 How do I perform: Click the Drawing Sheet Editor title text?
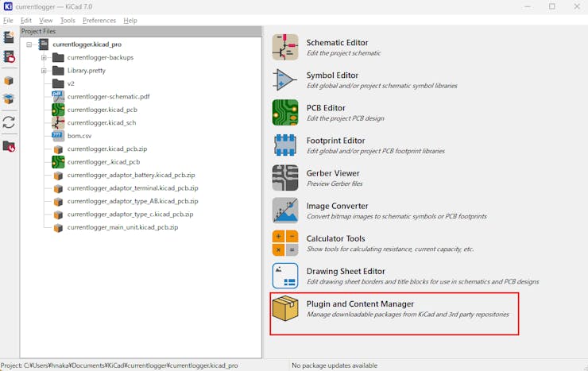point(346,272)
